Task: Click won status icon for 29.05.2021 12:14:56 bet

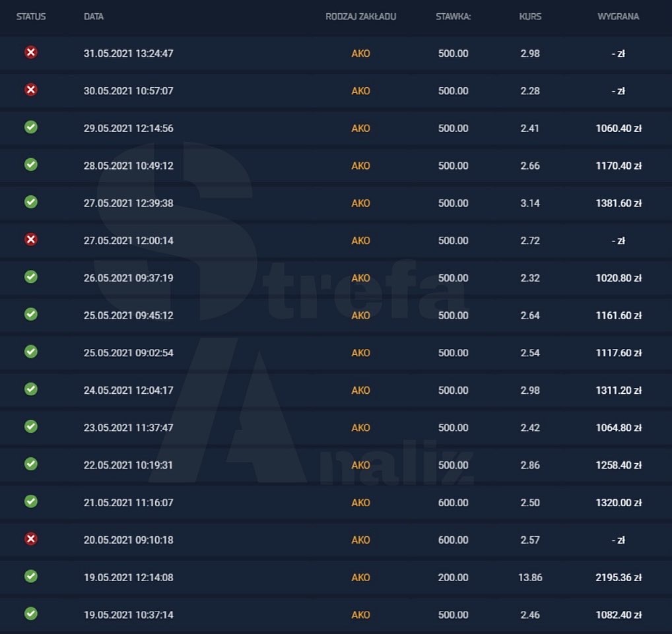Action: 31,127
